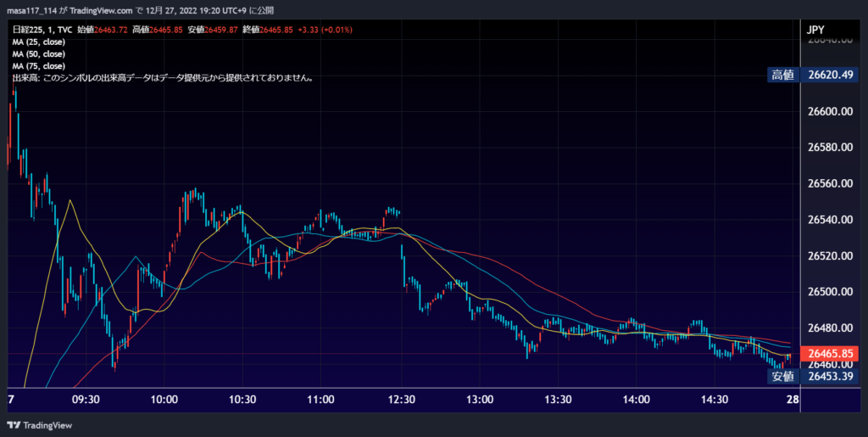The image size is (868, 437).
Task: Click the 26560.00 price axis value
Action: pos(831,183)
